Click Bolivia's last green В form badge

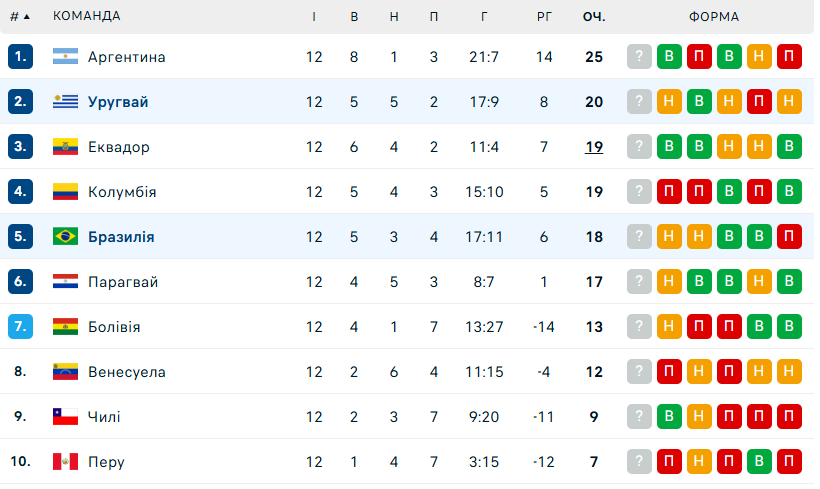click(x=789, y=327)
